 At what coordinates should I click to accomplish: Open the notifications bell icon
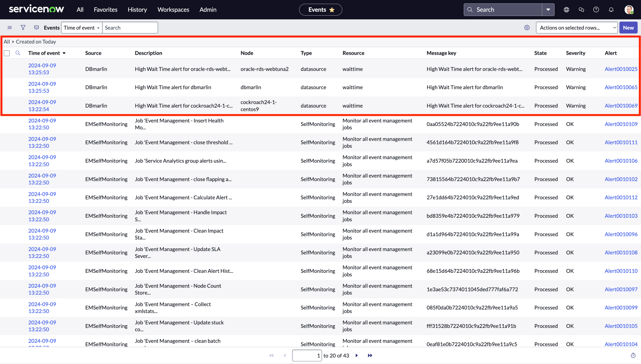611,10
